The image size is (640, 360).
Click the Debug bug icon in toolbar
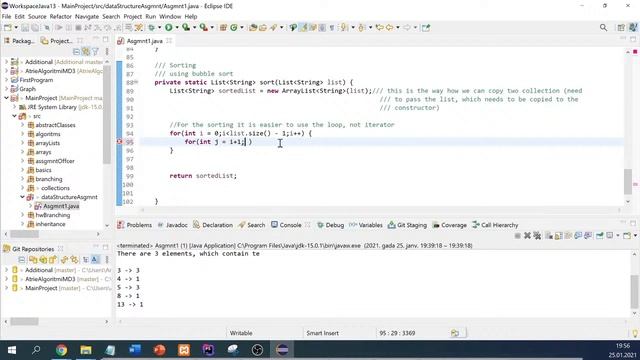pos(152,28)
